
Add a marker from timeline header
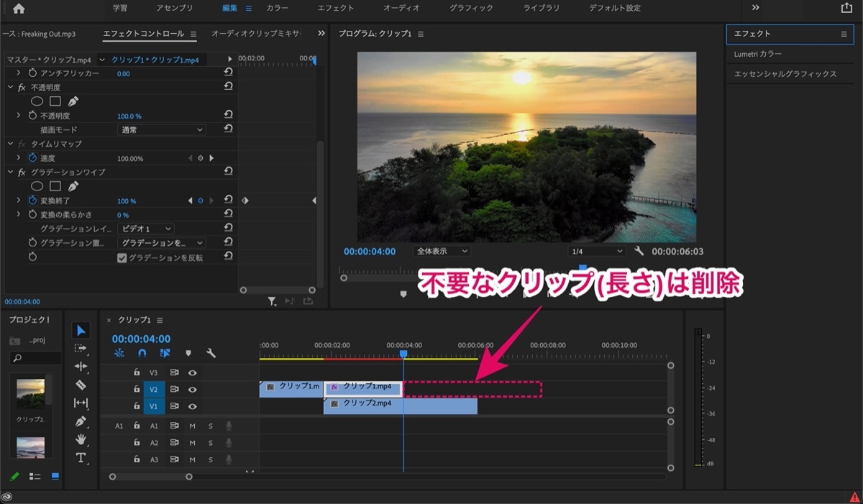tap(188, 353)
